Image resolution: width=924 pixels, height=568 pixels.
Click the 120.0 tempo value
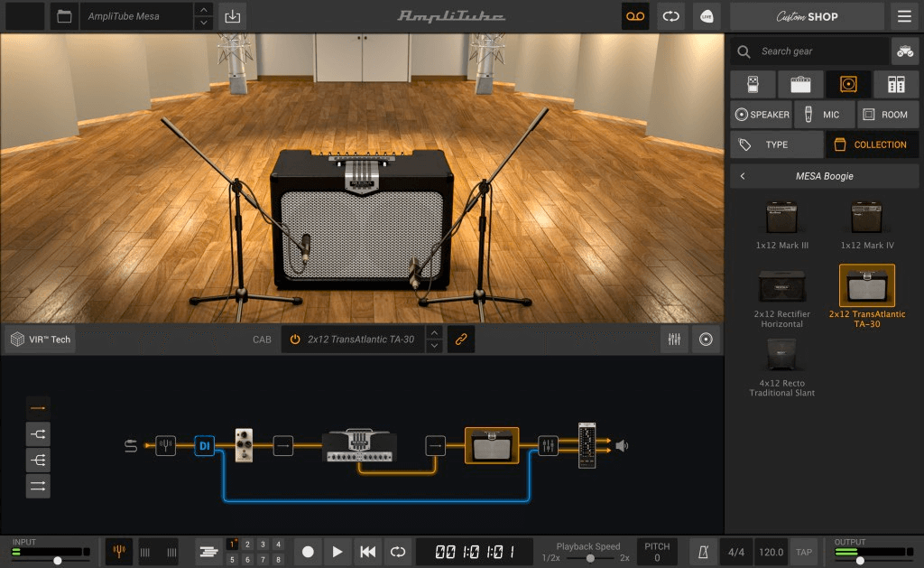(x=771, y=552)
